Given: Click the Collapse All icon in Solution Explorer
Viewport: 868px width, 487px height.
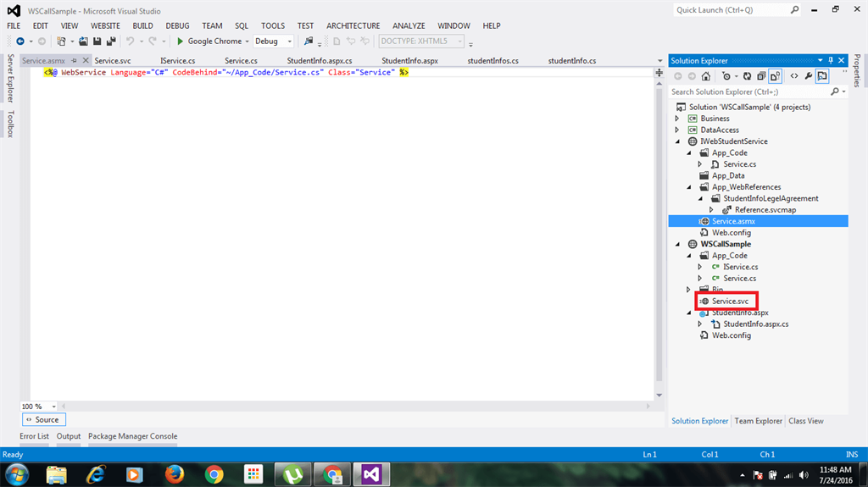Looking at the screenshot, I should click(761, 76).
